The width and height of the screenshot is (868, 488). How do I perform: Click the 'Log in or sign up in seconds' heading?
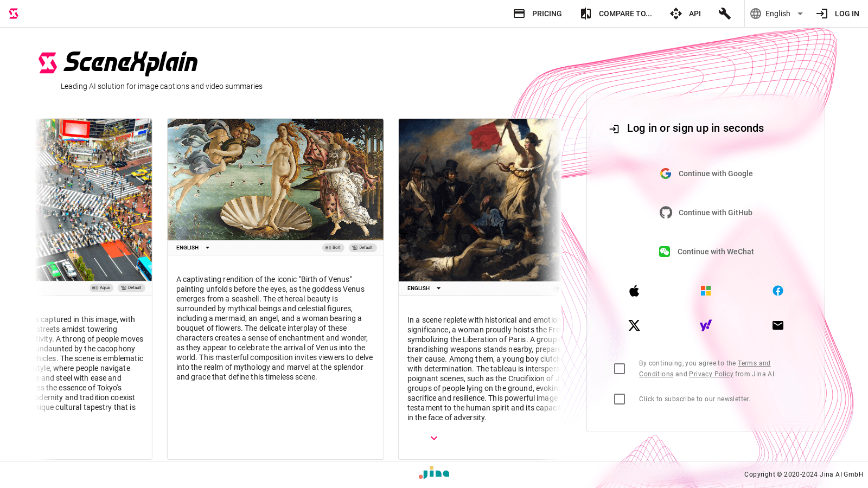(x=695, y=129)
